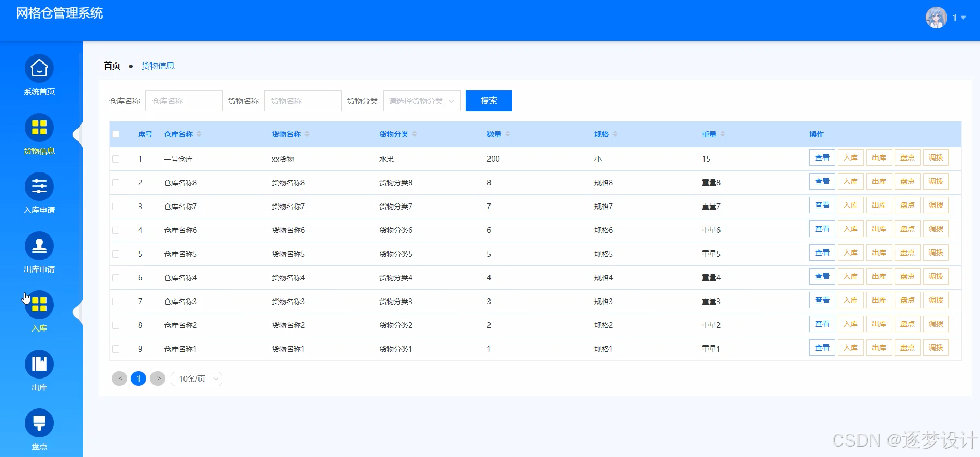980x457 pixels.
Task: Open the 出库申请 stamp icon
Action: click(39, 246)
